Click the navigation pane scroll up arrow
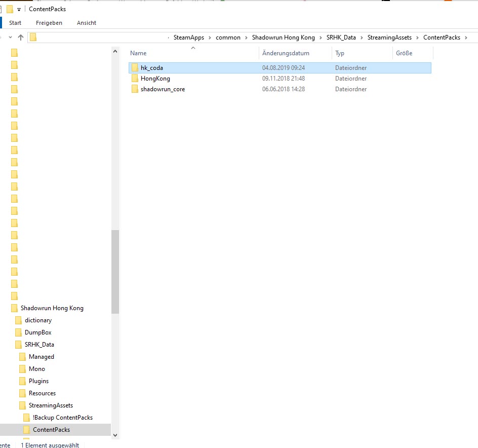478x448 pixels. tap(115, 51)
